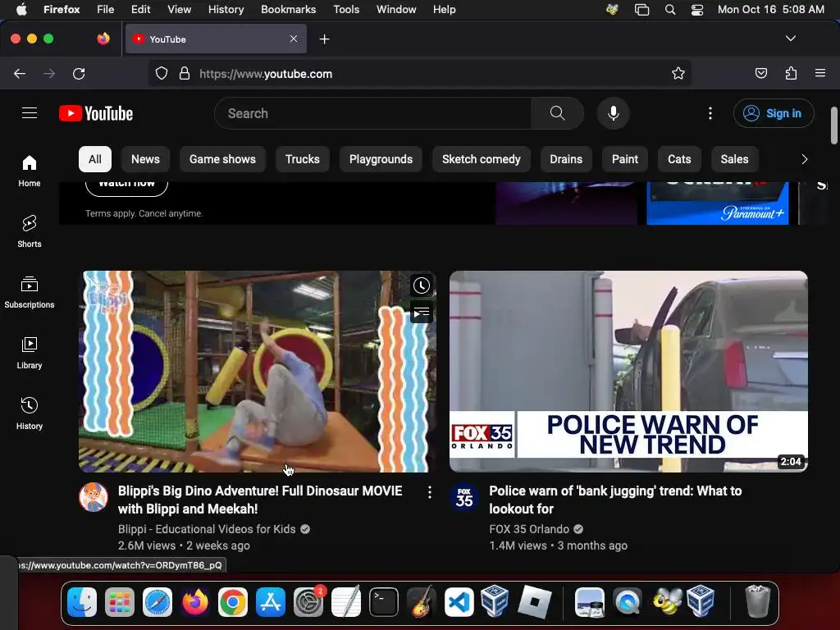Image resolution: width=840 pixels, height=630 pixels.
Task: Open History in sidebar
Action: (30, 413)
